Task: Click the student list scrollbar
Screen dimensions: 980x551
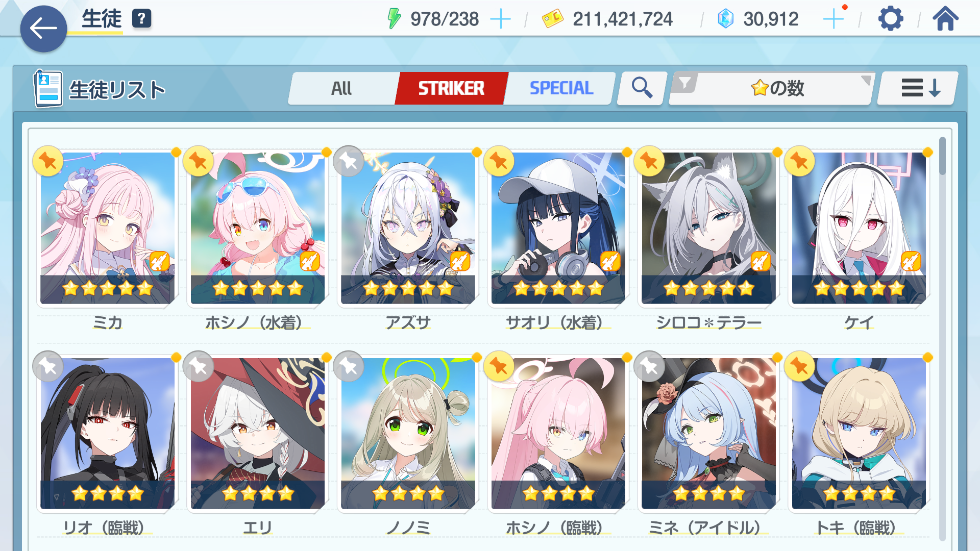Action: 942,157
